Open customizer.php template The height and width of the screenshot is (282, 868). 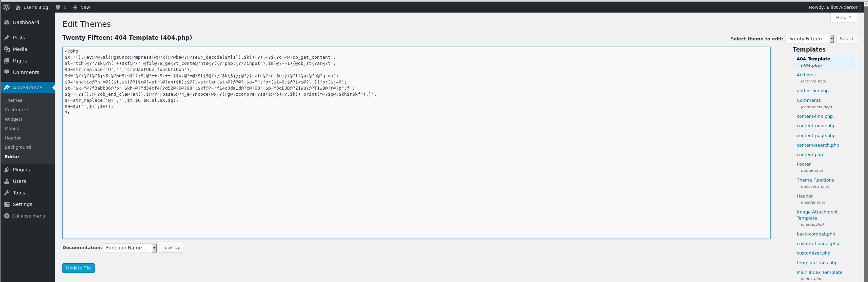point(813,253)
